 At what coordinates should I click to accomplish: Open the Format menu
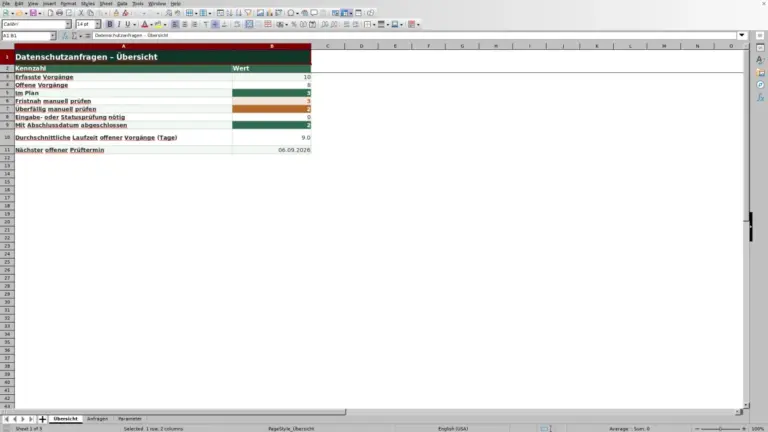[x=68, y=3]
